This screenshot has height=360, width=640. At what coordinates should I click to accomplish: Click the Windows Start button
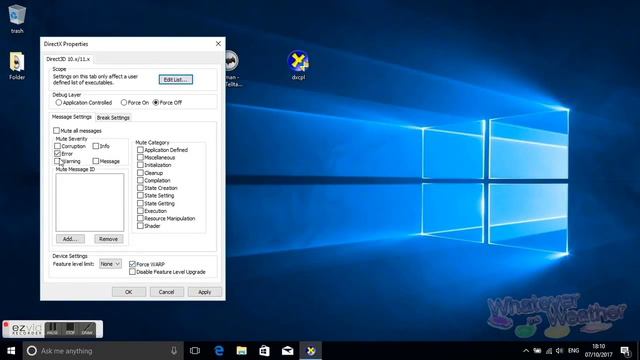pyautogui.click(x=11, y=351)
